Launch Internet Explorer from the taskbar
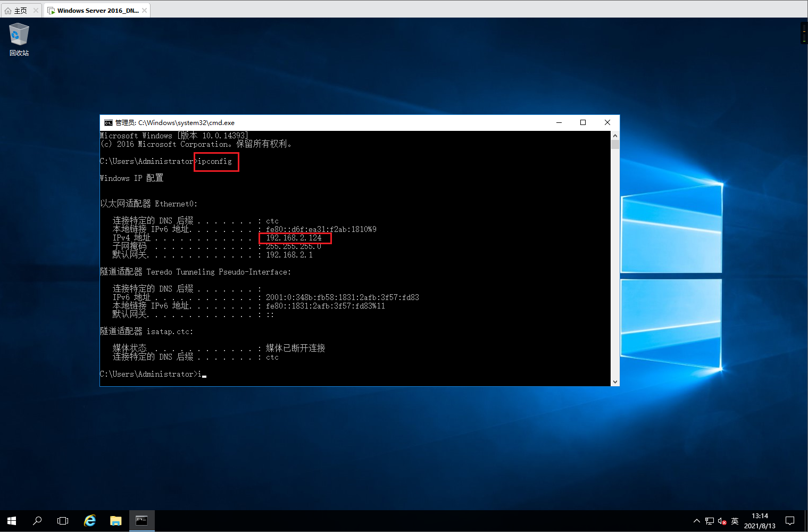 tap(90, 521)
